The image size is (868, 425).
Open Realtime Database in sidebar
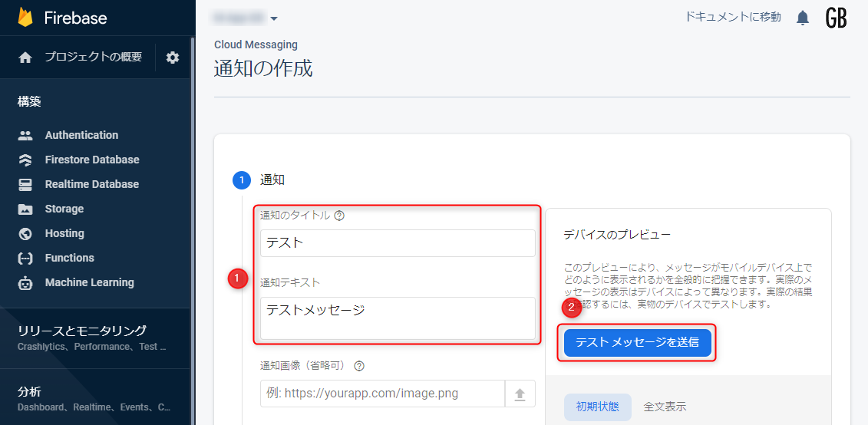coord(92,184)
